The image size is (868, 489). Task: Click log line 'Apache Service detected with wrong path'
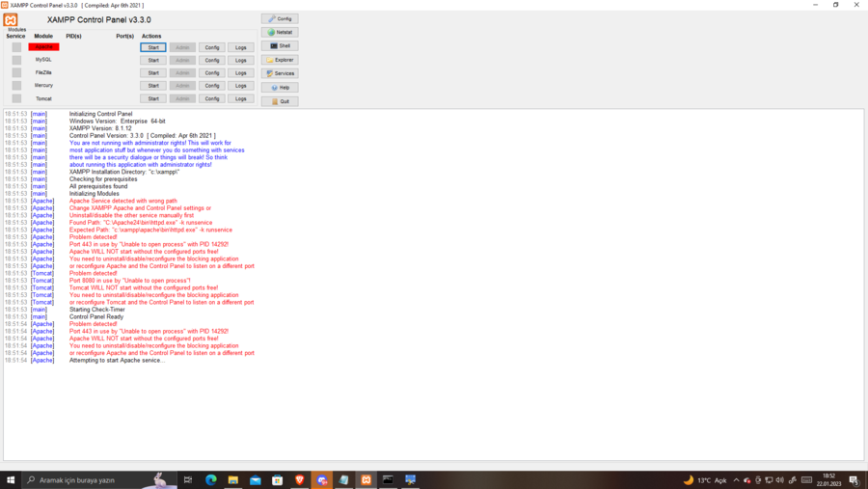coord(122,201)
